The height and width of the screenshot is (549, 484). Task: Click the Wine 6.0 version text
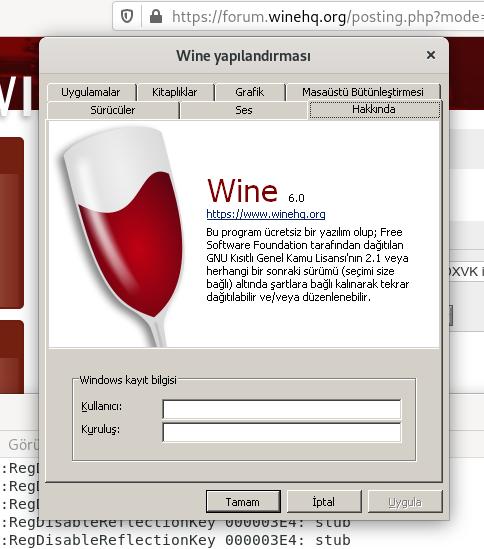[296, 198]
